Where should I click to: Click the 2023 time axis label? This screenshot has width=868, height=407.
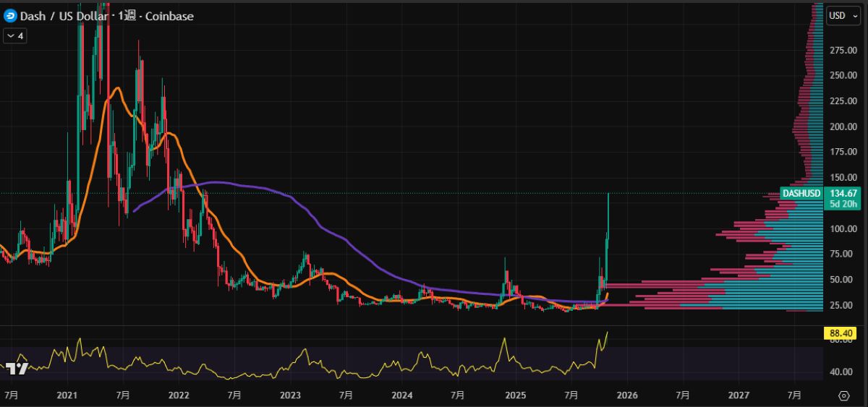pyautogui.click(x=290, y=395)
